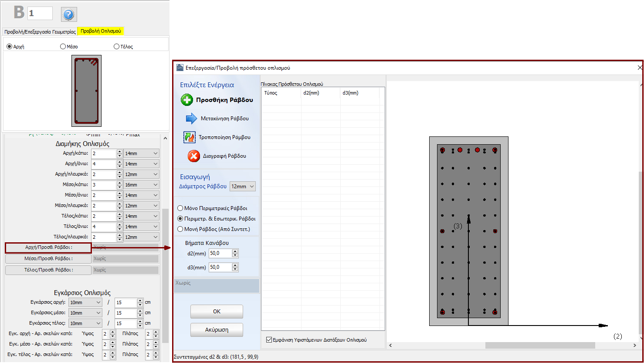Switch to Προβολή/Επεξεργασία Γεωμετρίας tab
This screenshot has height=363, width=644.
(40, 31)
